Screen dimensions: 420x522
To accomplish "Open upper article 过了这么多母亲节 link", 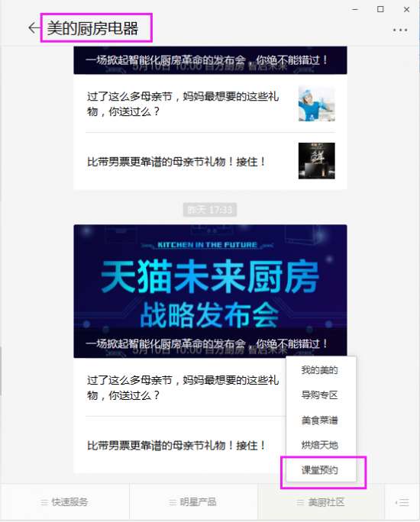I will click(183, 104).
